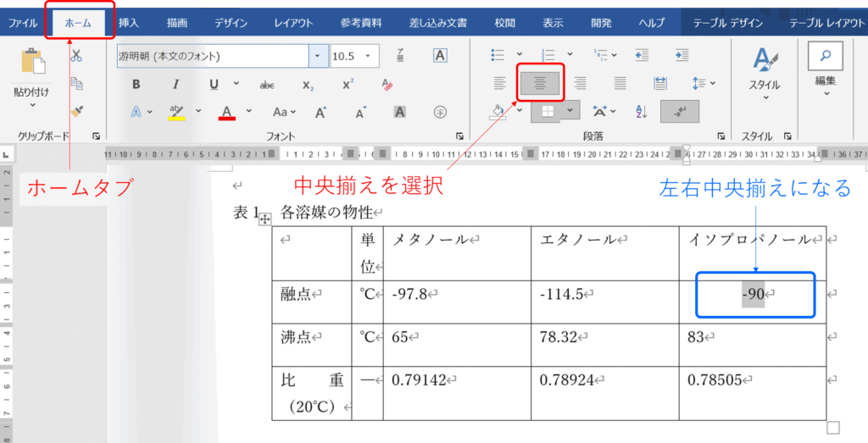Apply the red font color
Screen dimensions: 868x443
coord(226,112)
